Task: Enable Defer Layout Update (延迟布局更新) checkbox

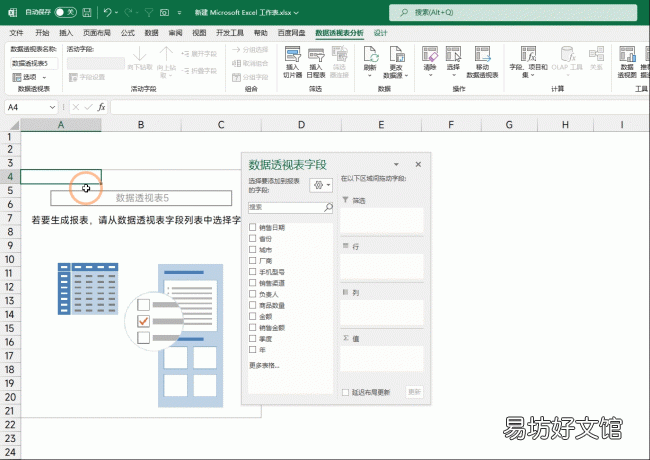Action: (x=345, y=392)
